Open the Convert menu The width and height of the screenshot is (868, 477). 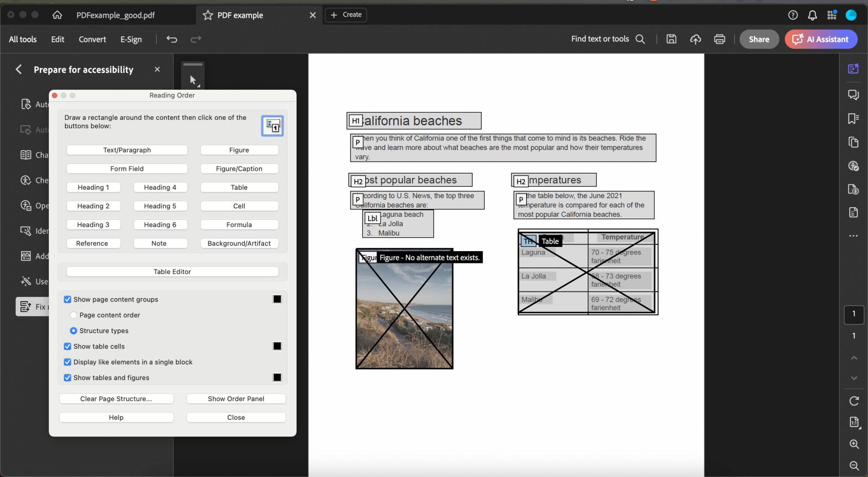tap(92, 39)
